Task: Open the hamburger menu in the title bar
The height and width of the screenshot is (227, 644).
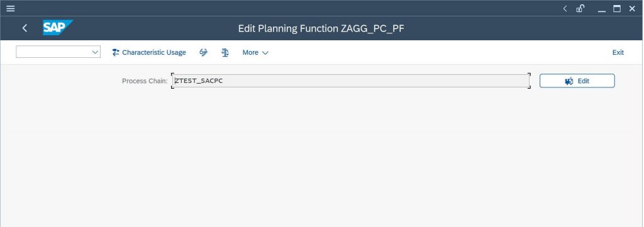Action: pyautogui.click(x=11, y=8)
